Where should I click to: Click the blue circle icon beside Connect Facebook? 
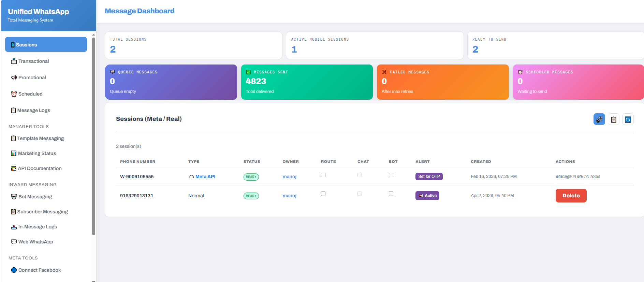[14, 270]
